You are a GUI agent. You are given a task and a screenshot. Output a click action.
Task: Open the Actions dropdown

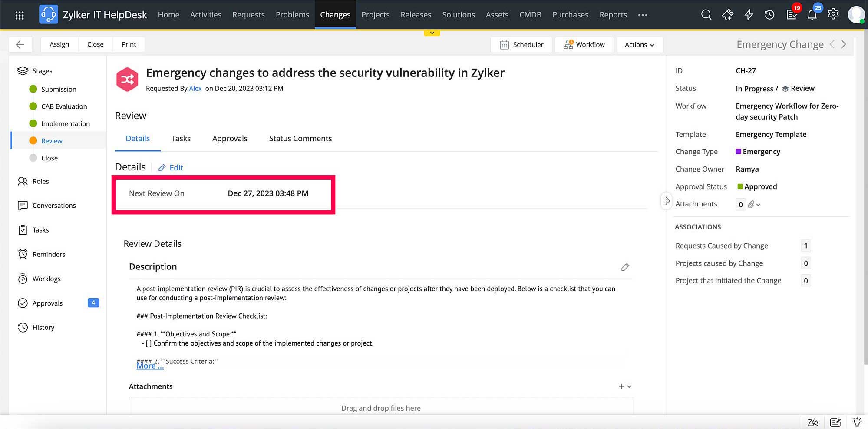[x=639, y=45]
